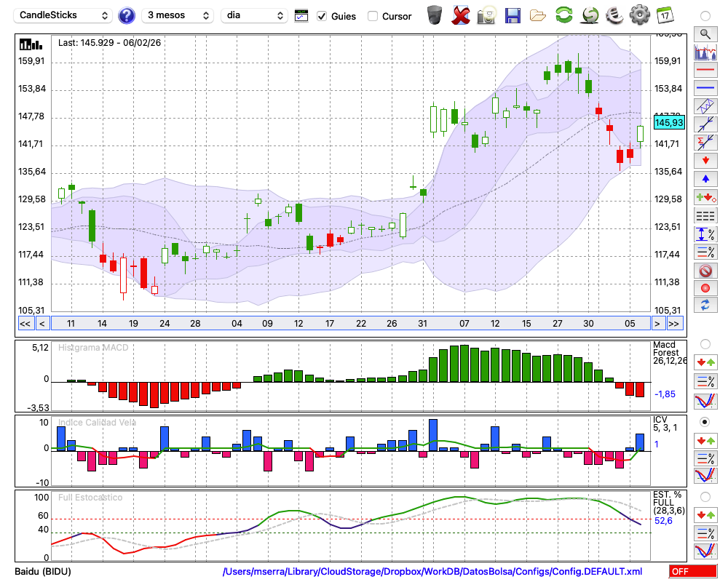The image size is (728, 582).
Task: Open the 3 mesos period dropdown
Action: point(177,15)
